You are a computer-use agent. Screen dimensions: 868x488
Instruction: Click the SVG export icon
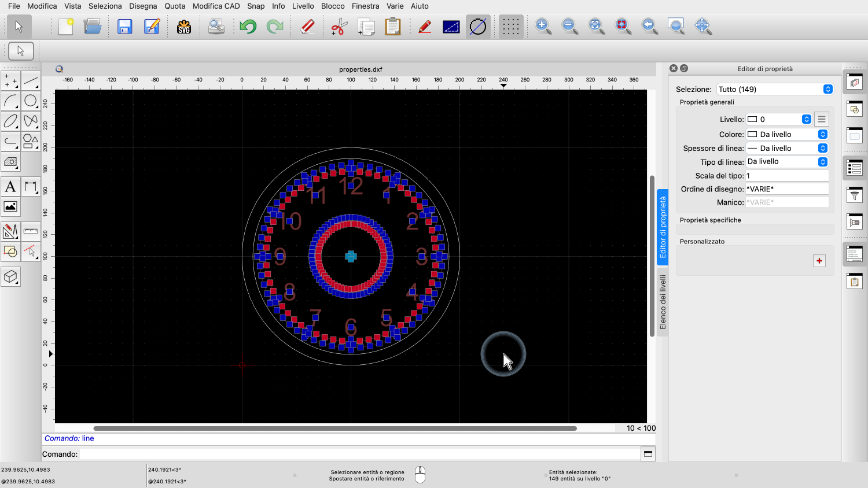tap(184, 27)
